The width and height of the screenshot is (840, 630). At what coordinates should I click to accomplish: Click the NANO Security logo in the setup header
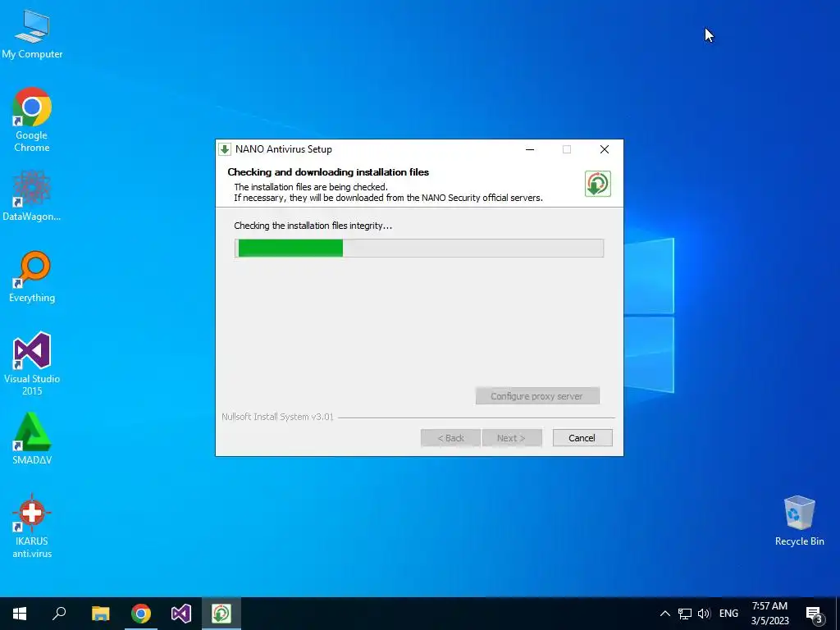[597, 184]
